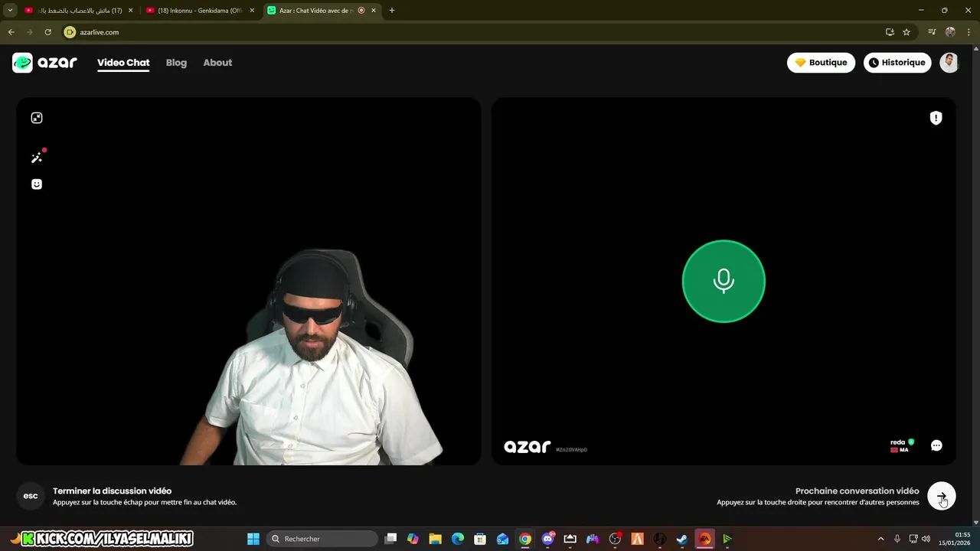The height and width of the screenshot is (551, 980).
Task: Click the esc end chat button
Action: click(31, 496)
